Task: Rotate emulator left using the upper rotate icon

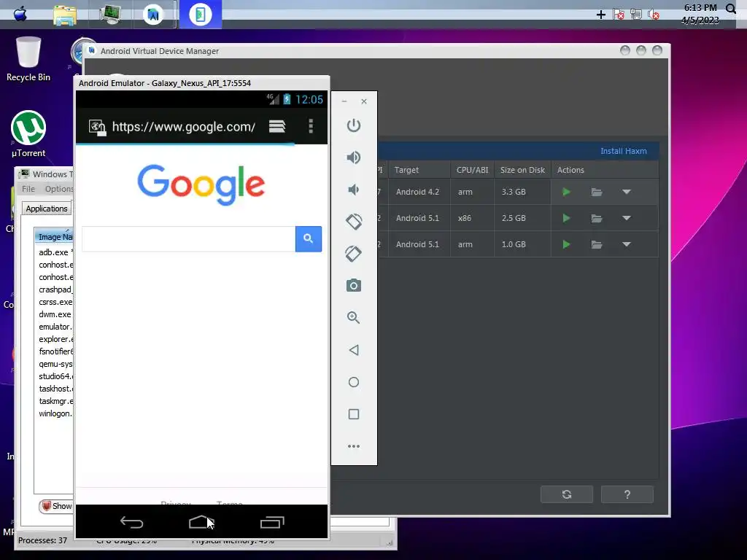Action: pyautogui.click(x=354, y=222)
